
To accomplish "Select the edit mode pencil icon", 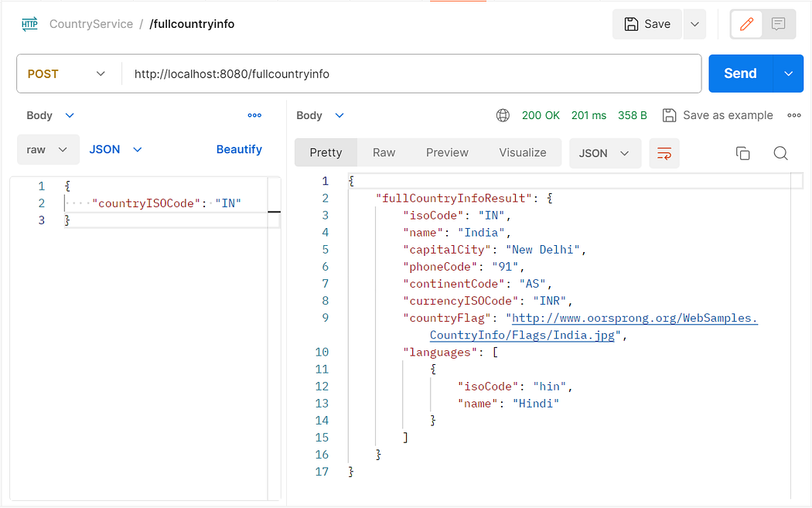I will [745, 24].
